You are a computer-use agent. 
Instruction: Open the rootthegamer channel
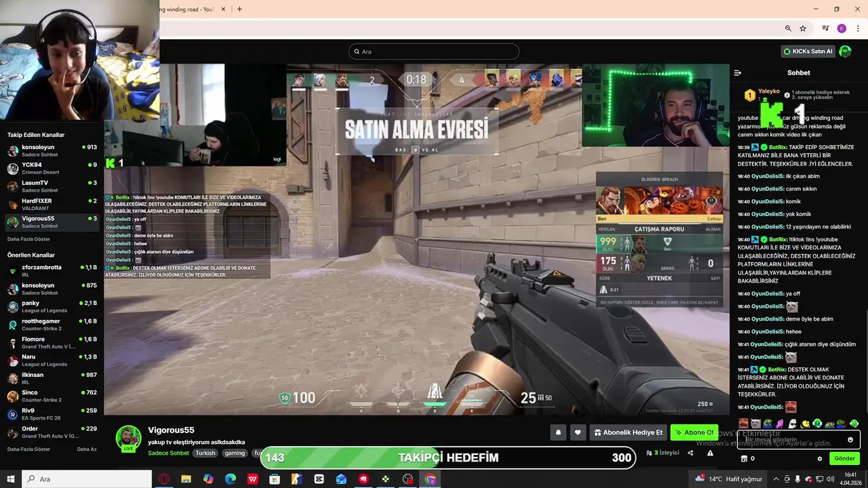pyautogui.click(x=52, y=324)
